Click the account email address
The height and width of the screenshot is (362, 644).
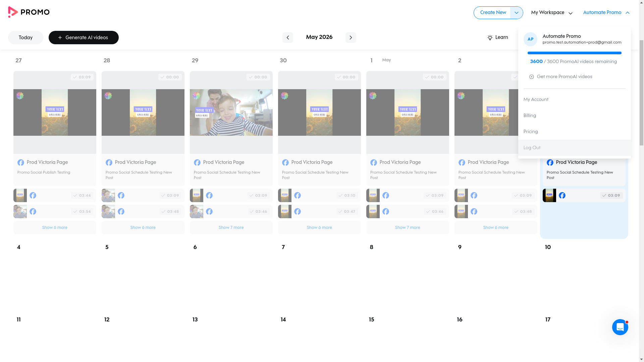coord(582,43)
